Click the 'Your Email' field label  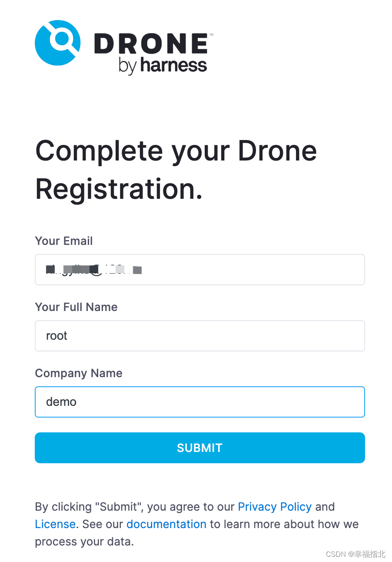pyautogui.click(x=64, y=241)
